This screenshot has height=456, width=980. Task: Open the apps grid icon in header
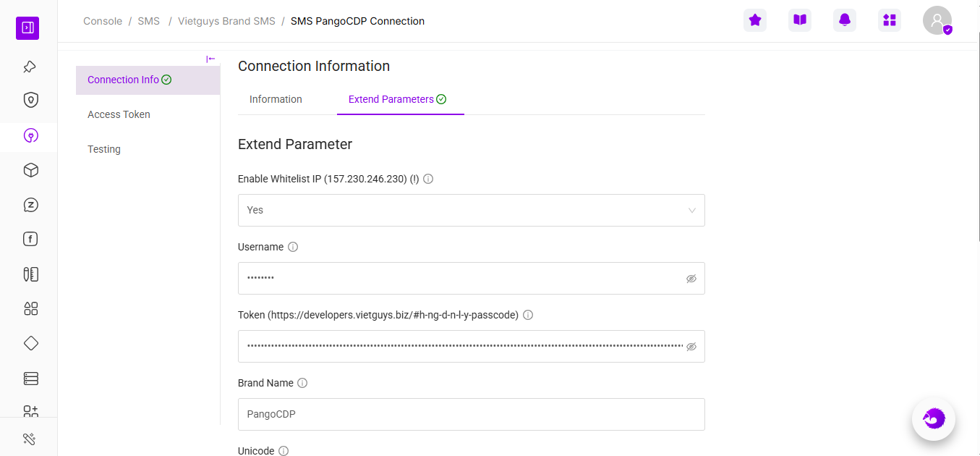pyautogui.click(x=890, y=20)
